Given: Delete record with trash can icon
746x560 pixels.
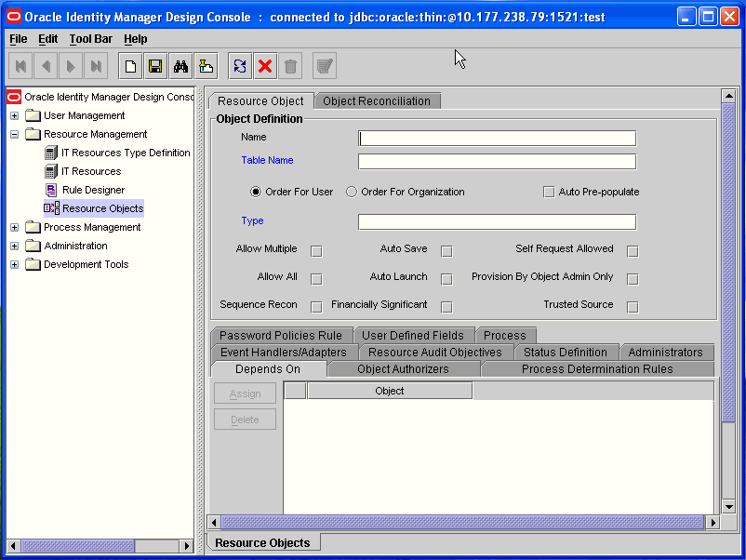Looking at the screenshot, I should (x=290, y=66).
